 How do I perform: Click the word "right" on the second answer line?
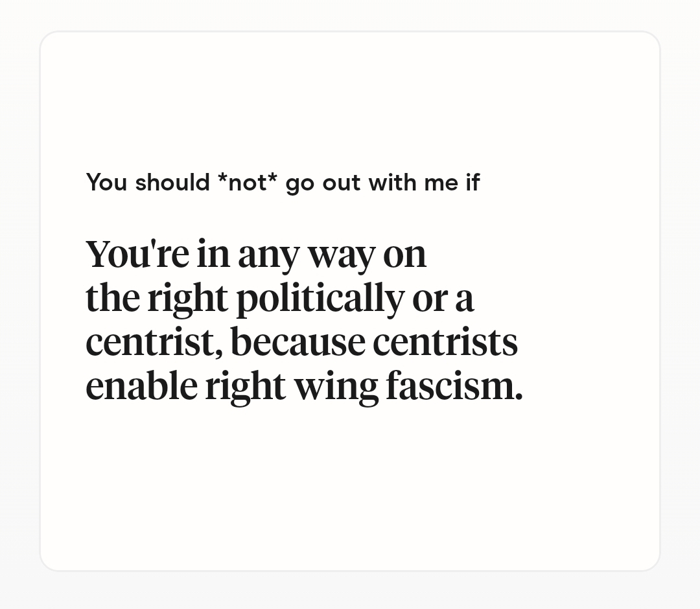click(x=187, y=298)
